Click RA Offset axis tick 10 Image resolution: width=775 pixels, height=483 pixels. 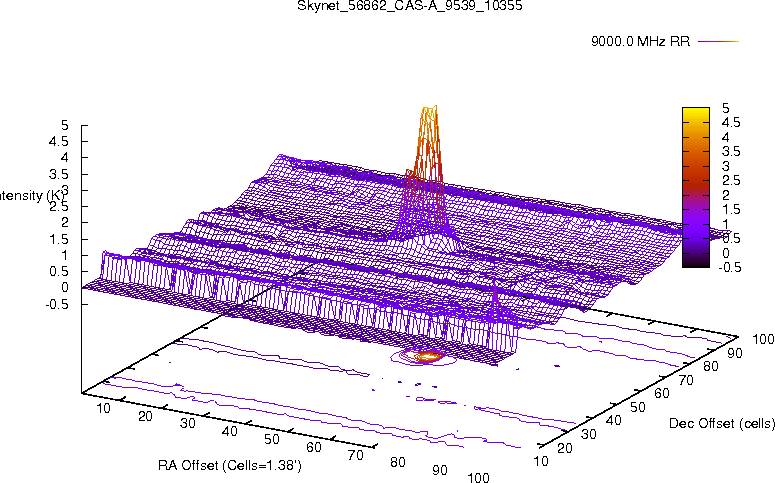click(103, 408)
